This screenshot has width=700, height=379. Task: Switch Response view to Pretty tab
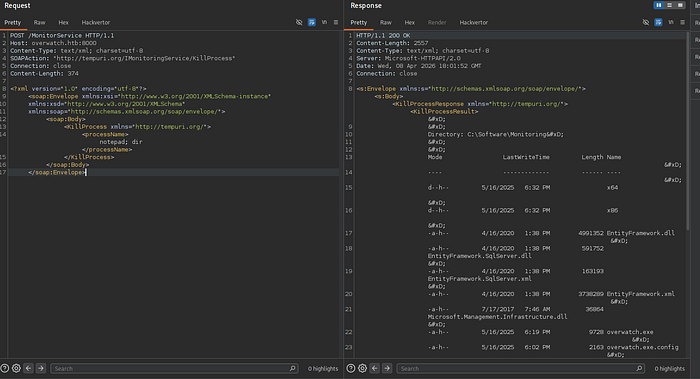click(x=358, y=22)
